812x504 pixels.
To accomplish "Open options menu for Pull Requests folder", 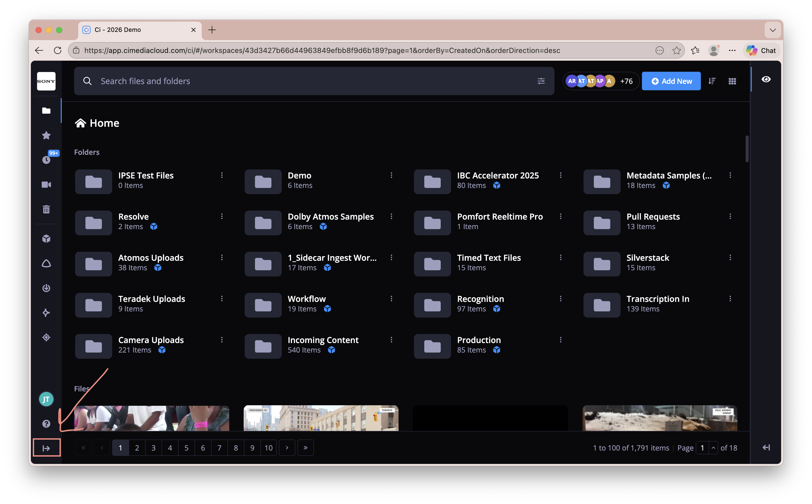I will (x=730, y=217).
